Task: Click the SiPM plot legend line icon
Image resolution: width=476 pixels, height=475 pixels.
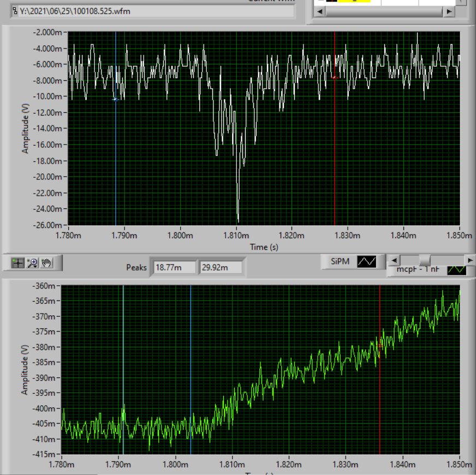Action: 366,262
